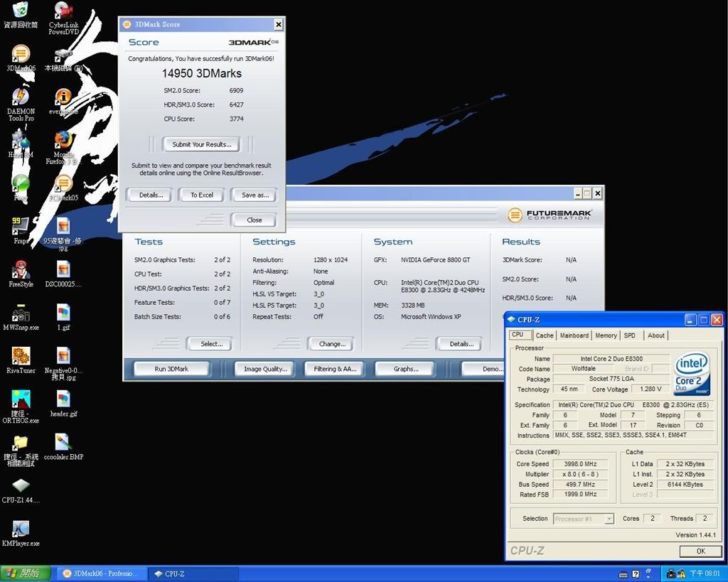Click the Resolution 1280 x 1024 value
The width and height of the screenshot is (728, 582).
(x=330, y=260)
